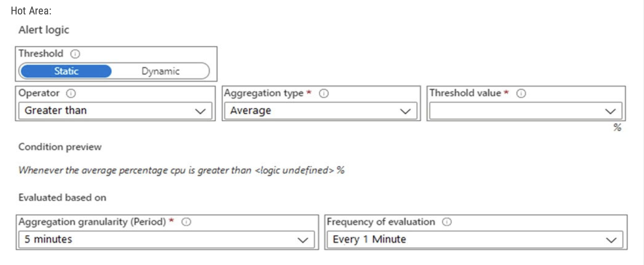Click the Condition preview sentence text
Image resolution: width=644 pixels, height=265 pixels.
point(181,170)
